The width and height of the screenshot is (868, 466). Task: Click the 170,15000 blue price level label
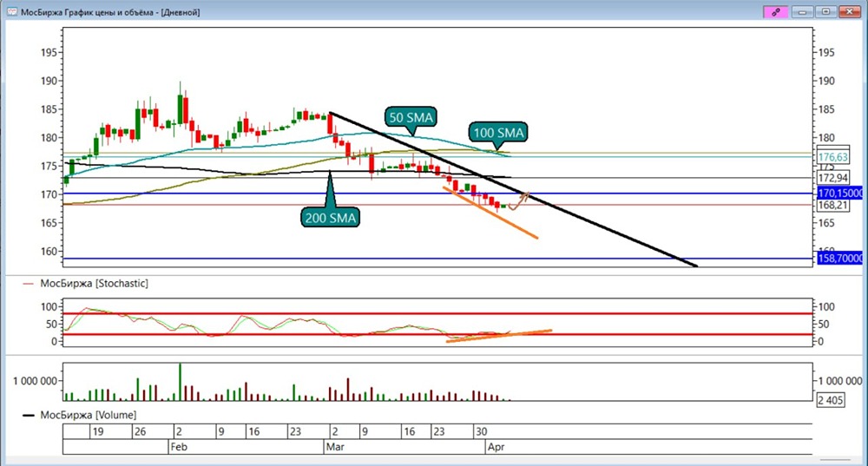click(839, 194)
